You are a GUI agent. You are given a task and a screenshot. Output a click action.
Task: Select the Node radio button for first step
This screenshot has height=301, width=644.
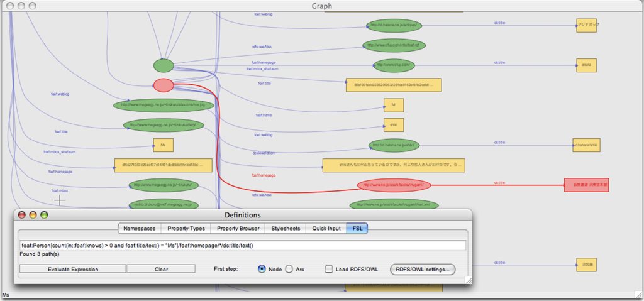[x=262, y=269]
